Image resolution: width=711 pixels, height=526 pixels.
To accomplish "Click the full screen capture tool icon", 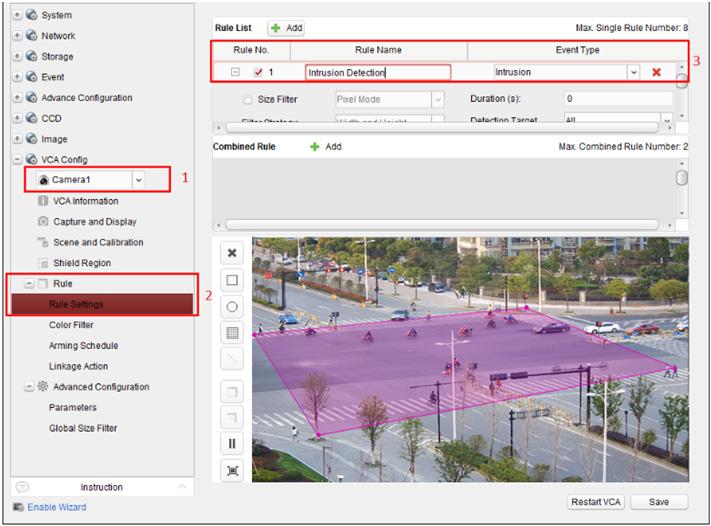I will click(x=232, y=470).
